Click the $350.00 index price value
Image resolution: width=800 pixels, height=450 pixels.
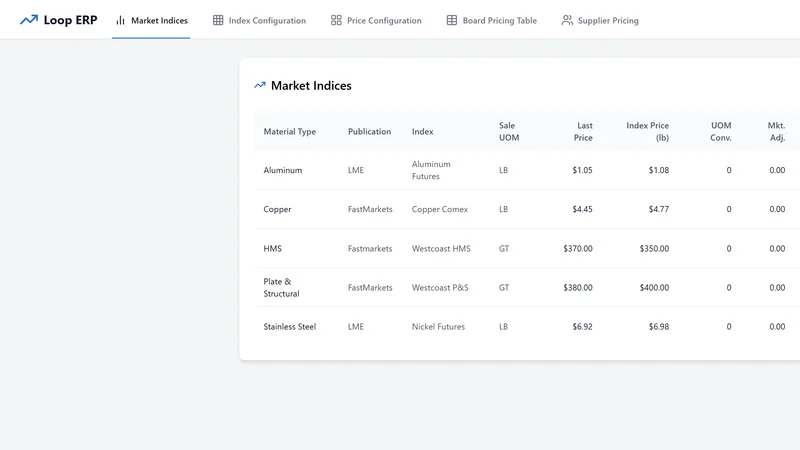655,248
